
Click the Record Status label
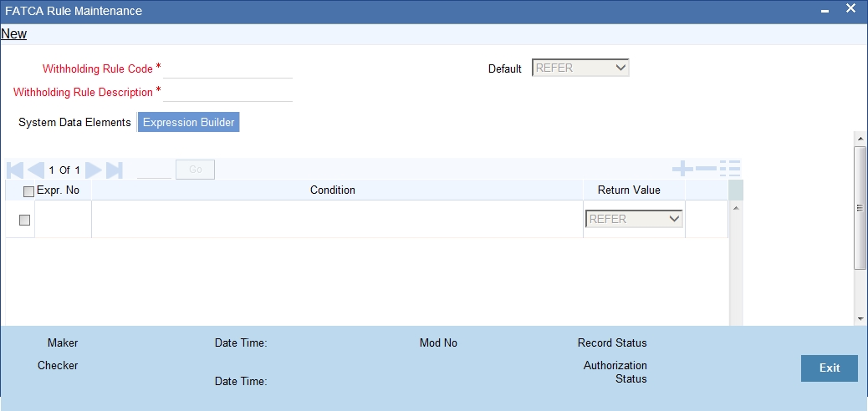tap(611, 342)
